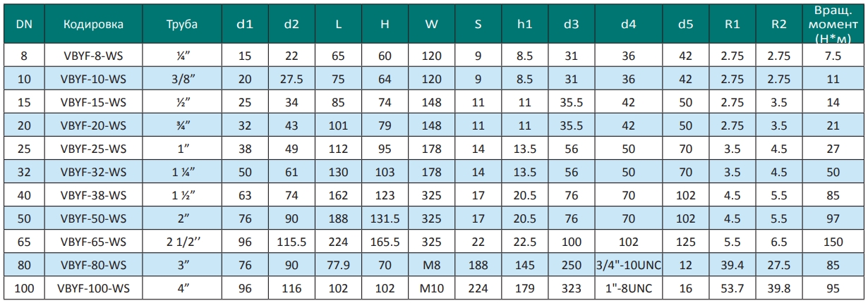This screenshot has height=303, width=868.
Task: Select the M8 cell in W column
Action: [x=430, y=265]
